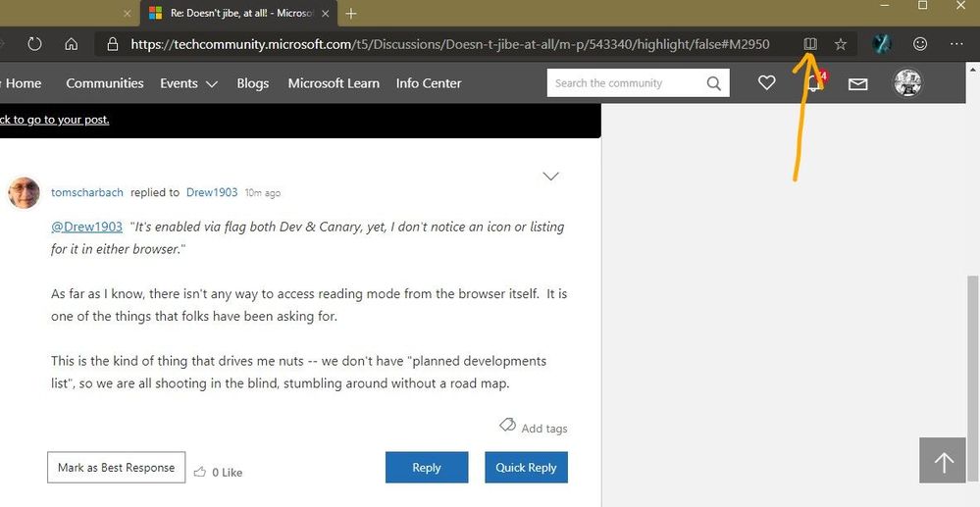Switch to 'Re: Doesn't jibe, at all!' tab
Viewport: 980px width, 507px height.
239,13
